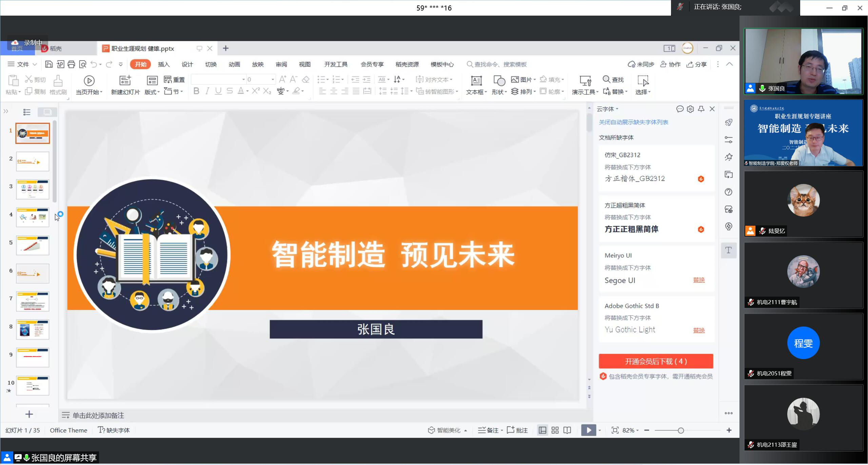Start slideshow with status bar play button

point(588,430)
